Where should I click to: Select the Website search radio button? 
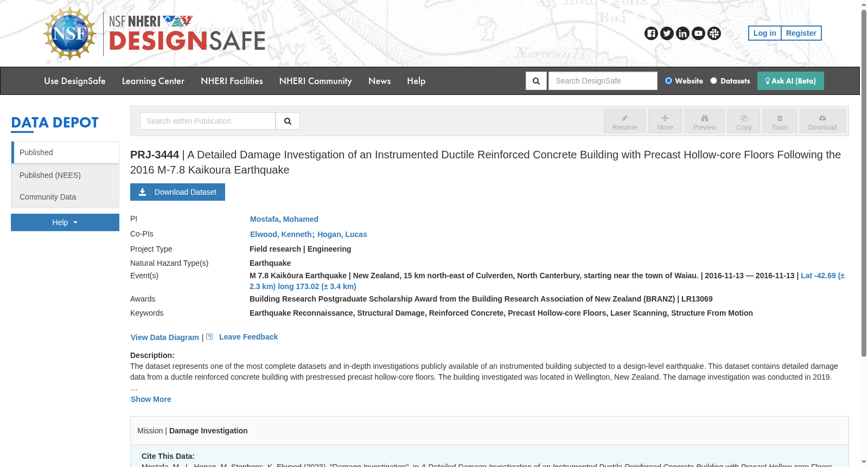pyautogui.click(x=668, y=81)
